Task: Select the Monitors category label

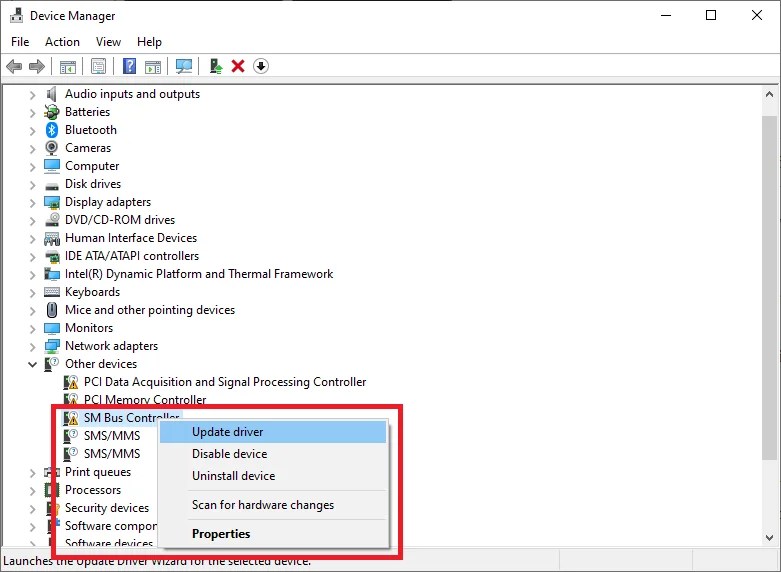Action: tap(89, 328)
